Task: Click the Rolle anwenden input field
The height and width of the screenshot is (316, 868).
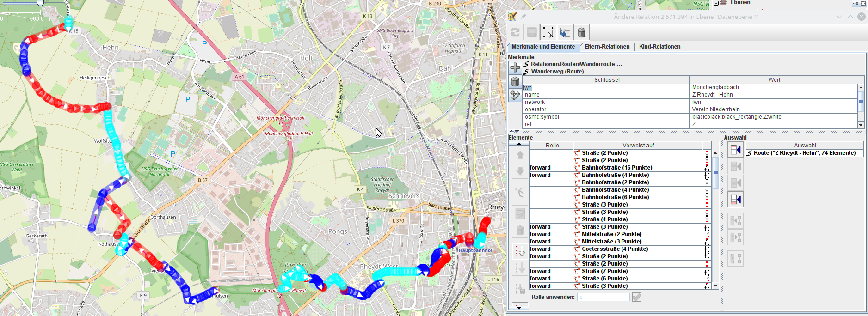Action: coord(603,297)
